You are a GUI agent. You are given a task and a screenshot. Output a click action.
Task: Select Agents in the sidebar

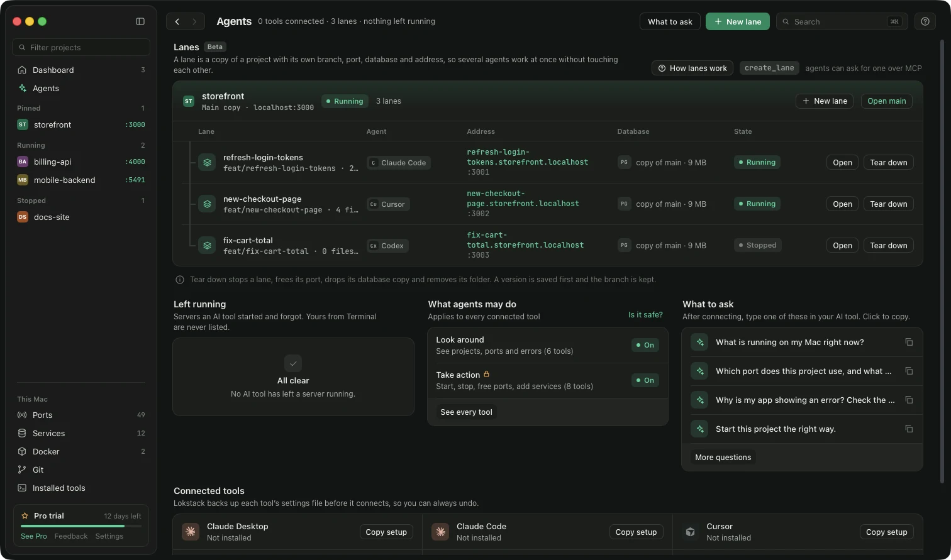pos(81,88)
